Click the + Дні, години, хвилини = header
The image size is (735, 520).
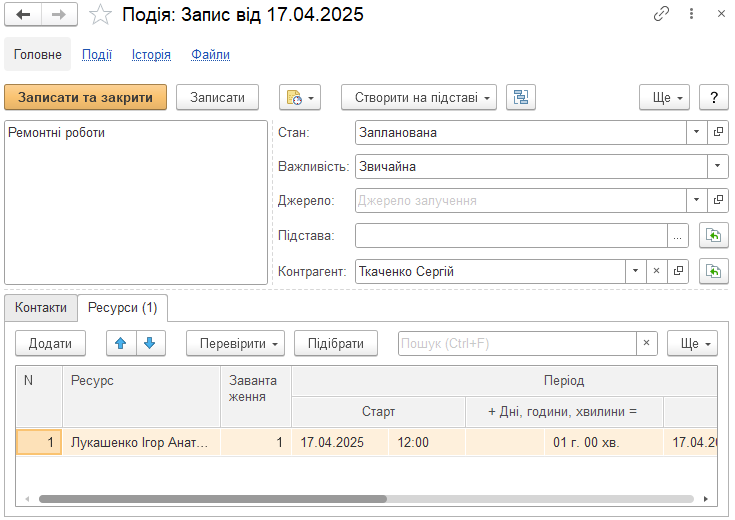tap(564, 412)
